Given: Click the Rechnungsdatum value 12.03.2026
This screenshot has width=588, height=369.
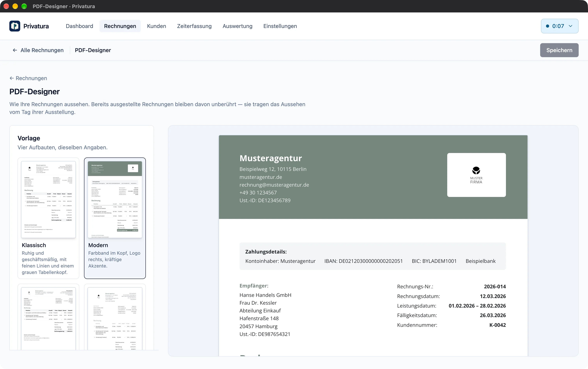Looking at the screenshot, I should [493, 296].
